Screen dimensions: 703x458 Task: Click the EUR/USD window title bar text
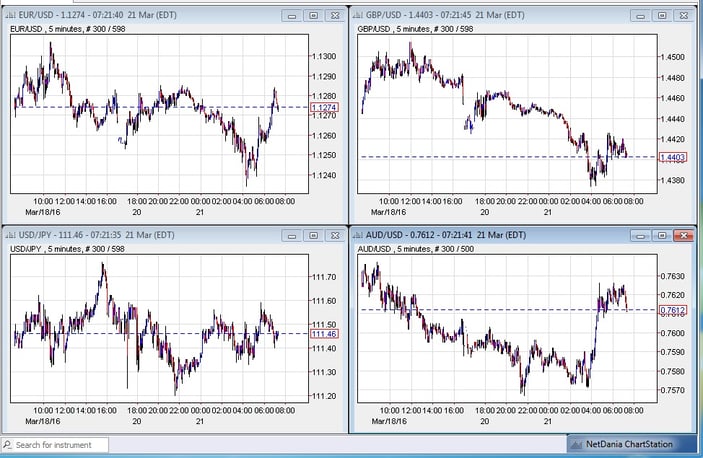tap(97, 15)
